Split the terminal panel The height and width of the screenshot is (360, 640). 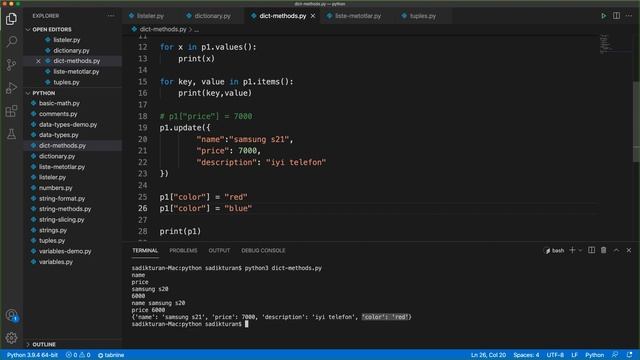click(591, 250)
